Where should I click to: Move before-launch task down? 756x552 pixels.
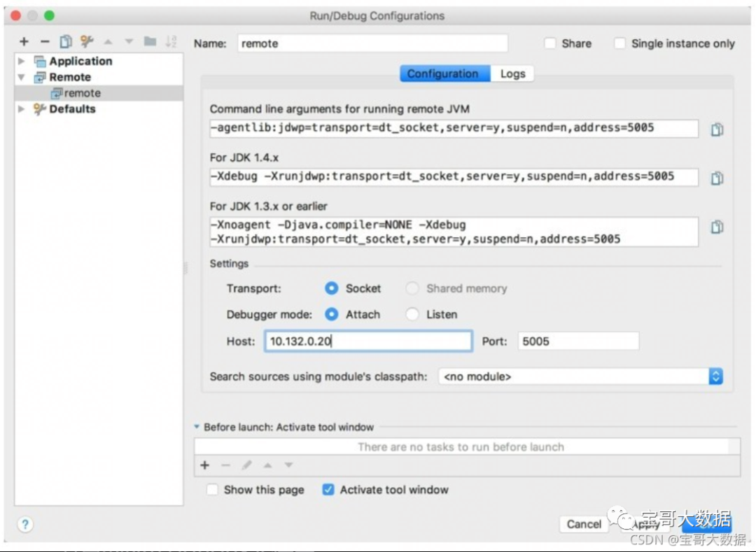(288, 465)
